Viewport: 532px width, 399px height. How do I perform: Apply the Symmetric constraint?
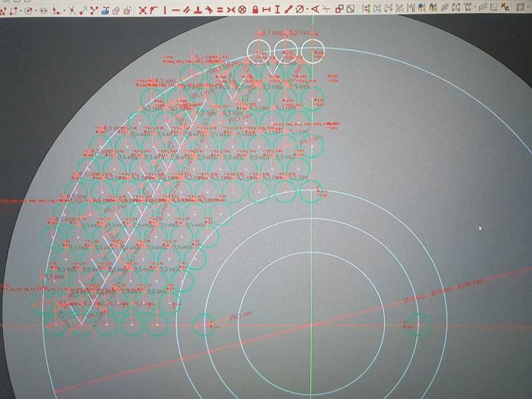(231, 10)
